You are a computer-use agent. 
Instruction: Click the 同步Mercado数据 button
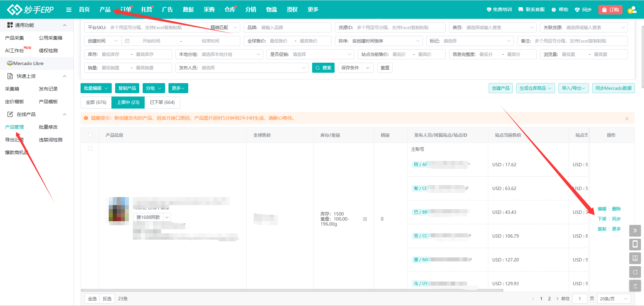tap(613, 88)
